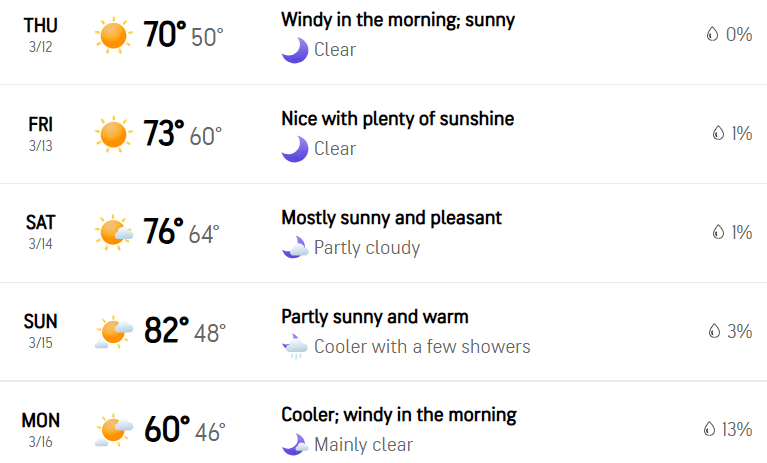Open 'Partly sunny and warm' Sunday forecast
The image size is (767, 463).
pos(375,317)
